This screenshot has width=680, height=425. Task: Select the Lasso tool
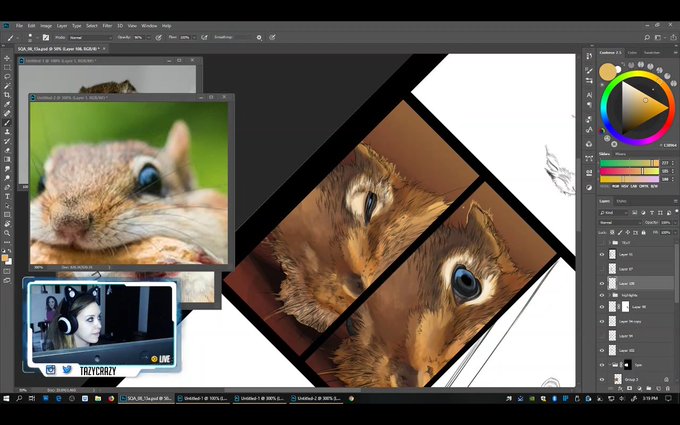(7, 77)
